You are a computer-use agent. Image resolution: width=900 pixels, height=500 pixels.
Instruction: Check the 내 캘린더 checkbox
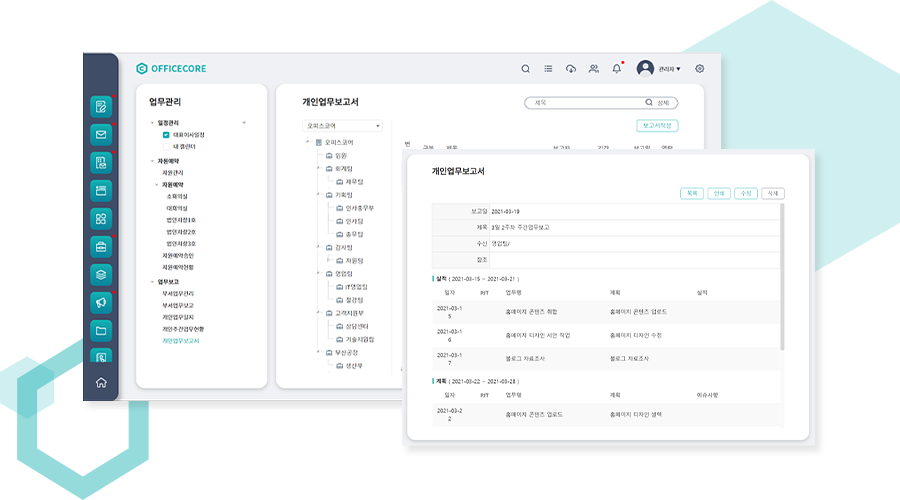[x=166, y=146]
